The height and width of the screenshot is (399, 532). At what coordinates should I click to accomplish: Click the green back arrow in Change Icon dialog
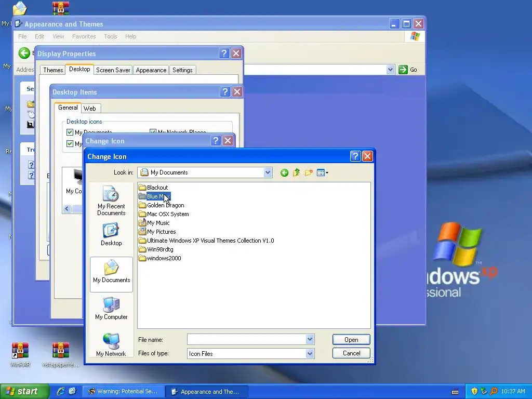pos(284,172)
